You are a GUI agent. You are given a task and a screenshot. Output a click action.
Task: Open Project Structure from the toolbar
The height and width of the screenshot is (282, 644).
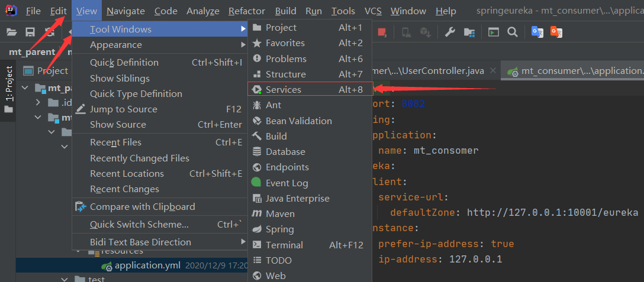[469, 32]
